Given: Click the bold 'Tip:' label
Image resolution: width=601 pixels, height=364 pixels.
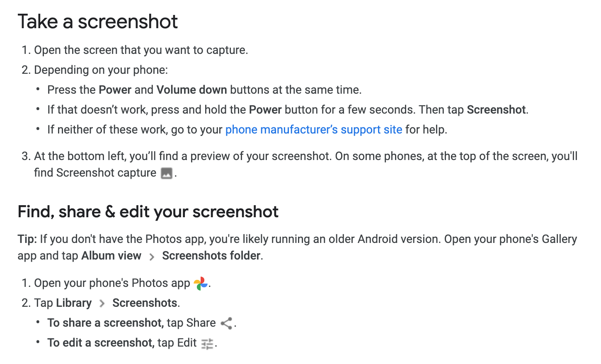Looking at the screenshot, I should click(x=27, y=239).
